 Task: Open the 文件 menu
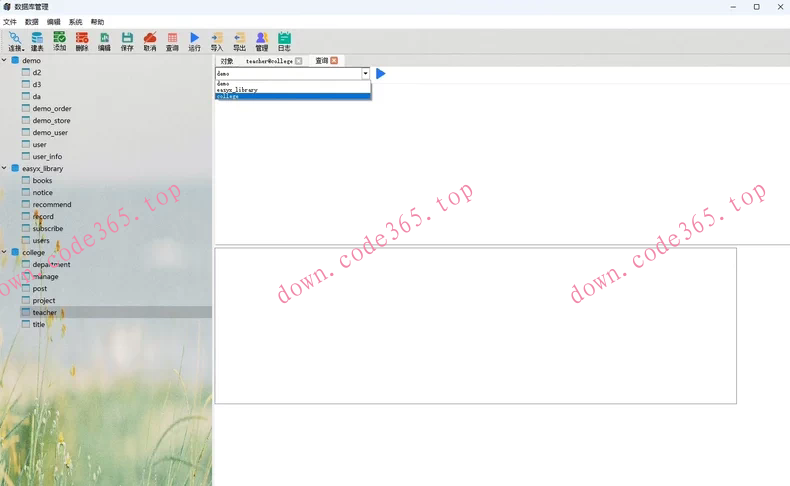tap(10, 22)
